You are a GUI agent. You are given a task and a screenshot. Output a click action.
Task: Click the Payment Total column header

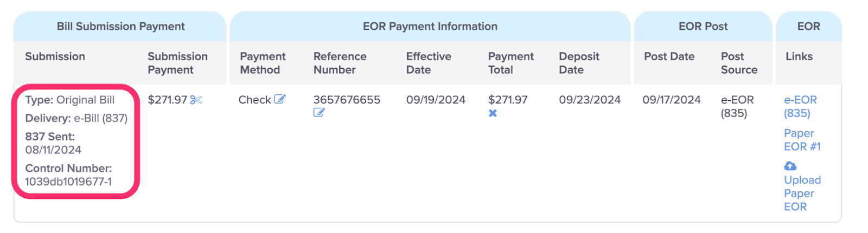[x=510, y=63]
